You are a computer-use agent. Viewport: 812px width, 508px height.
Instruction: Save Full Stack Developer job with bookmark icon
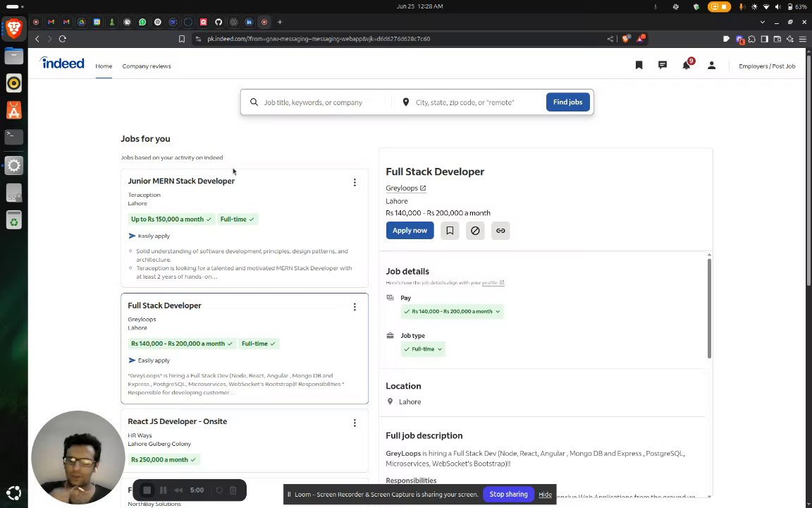450,231
